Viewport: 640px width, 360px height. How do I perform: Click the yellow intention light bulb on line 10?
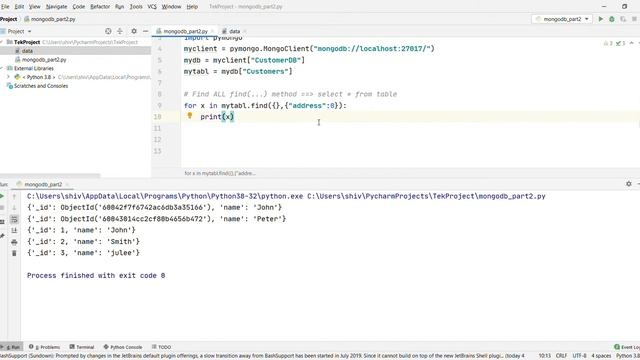click(189, 116)
